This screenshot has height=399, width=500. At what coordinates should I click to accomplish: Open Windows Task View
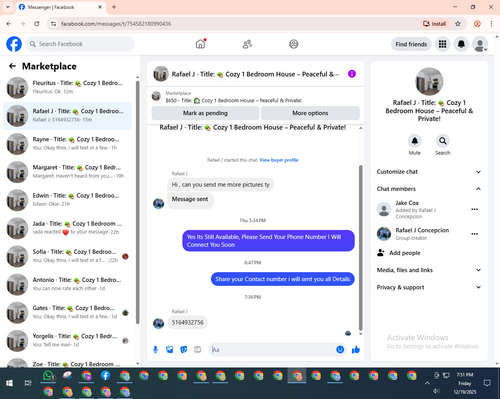click(x=28, y=383)
